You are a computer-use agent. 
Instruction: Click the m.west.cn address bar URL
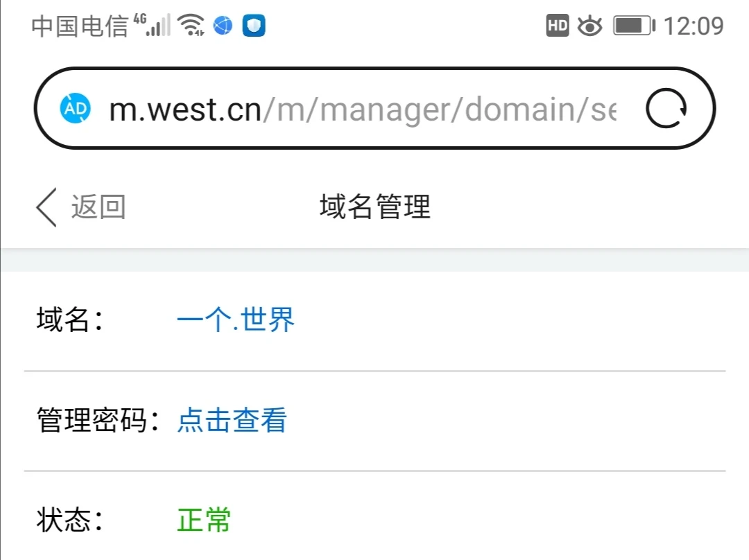click(361, 109)
